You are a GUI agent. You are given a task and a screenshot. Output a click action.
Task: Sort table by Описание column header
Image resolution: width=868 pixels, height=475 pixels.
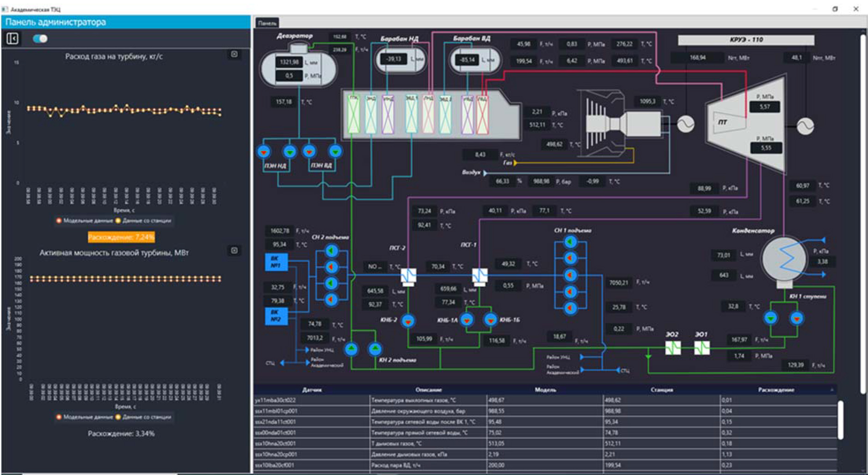[428, 390]
